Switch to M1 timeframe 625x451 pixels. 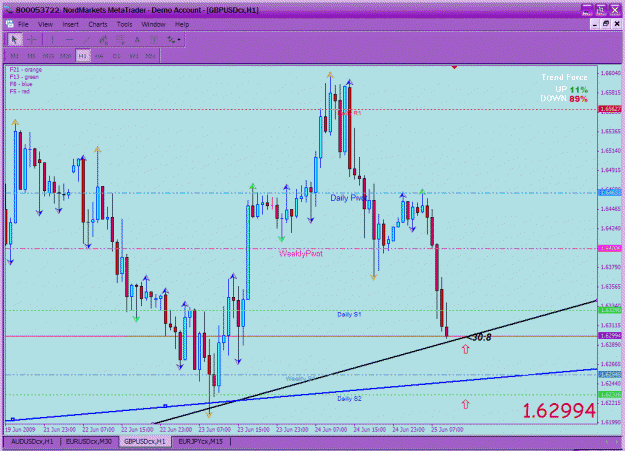coord(14,56)
